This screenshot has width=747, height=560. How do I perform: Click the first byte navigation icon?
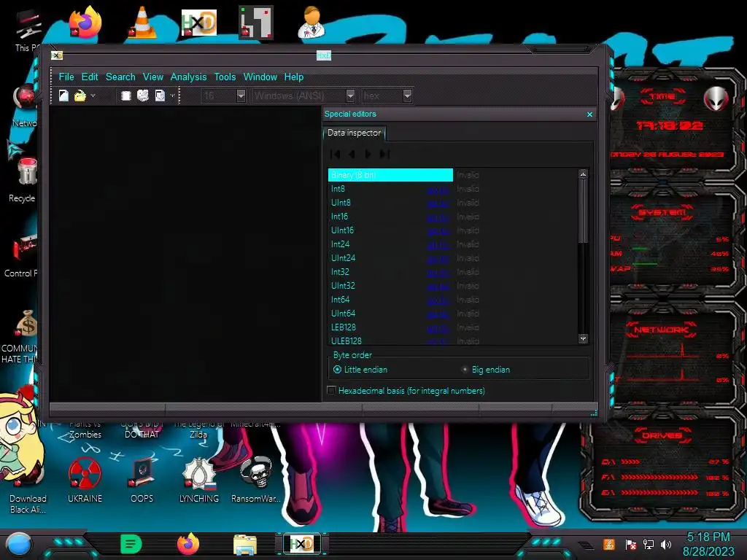336,155
